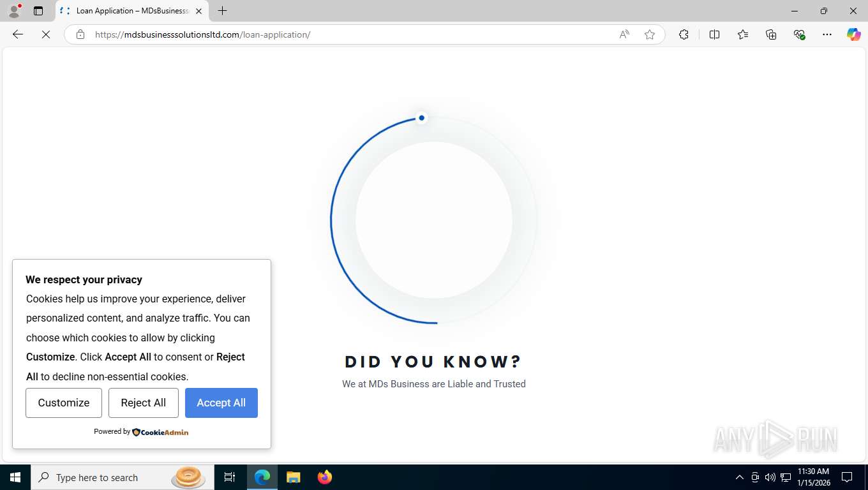868x490 pixels.
Task: Open Settings and more menu
Action: tap(827, 34)
